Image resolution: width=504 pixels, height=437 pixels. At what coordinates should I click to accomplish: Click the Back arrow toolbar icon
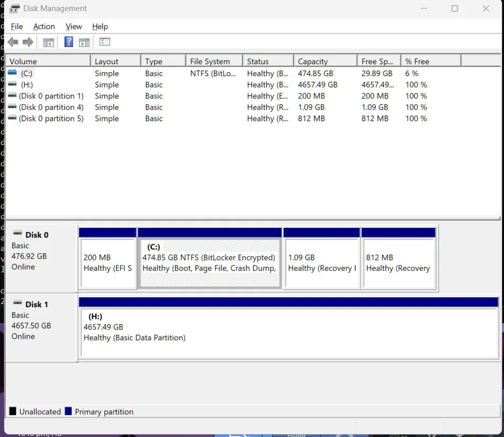13,42
